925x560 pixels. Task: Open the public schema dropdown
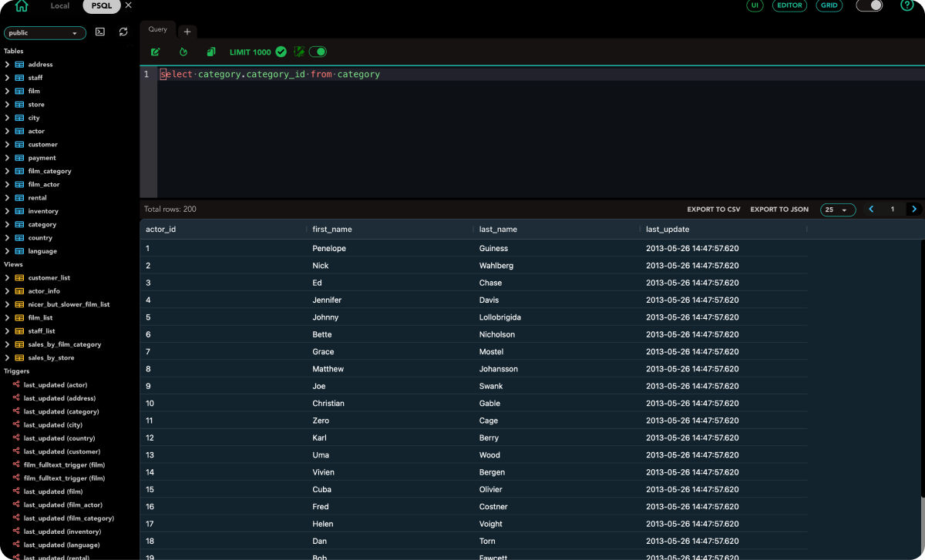45,33
